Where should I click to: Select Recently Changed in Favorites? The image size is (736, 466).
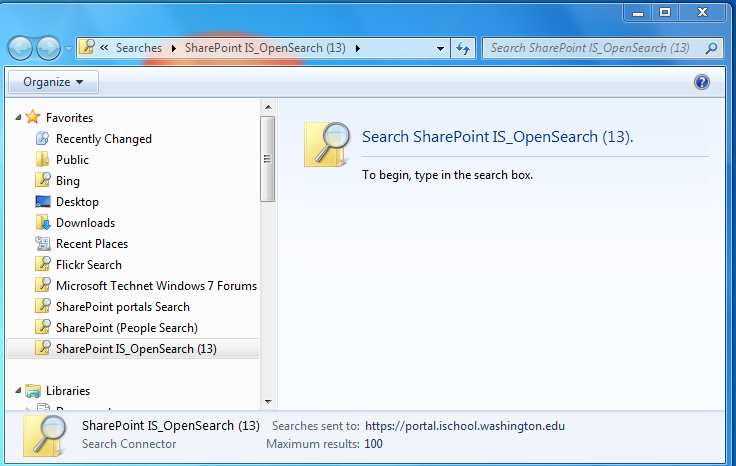point(103,139)
